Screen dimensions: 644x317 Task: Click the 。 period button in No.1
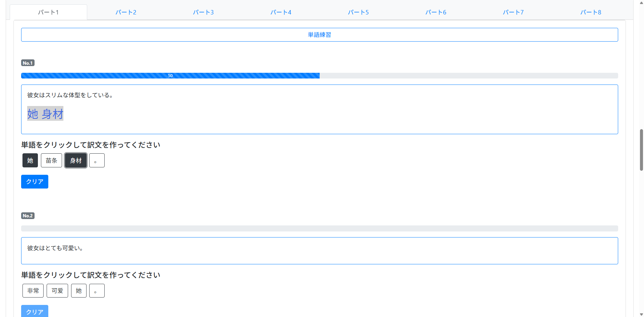pos(97,160)
